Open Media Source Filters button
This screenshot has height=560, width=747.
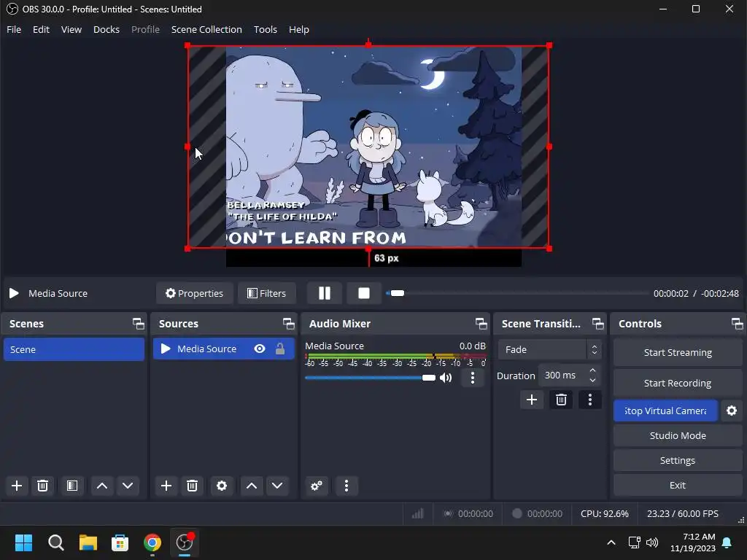tap(267, 293)
